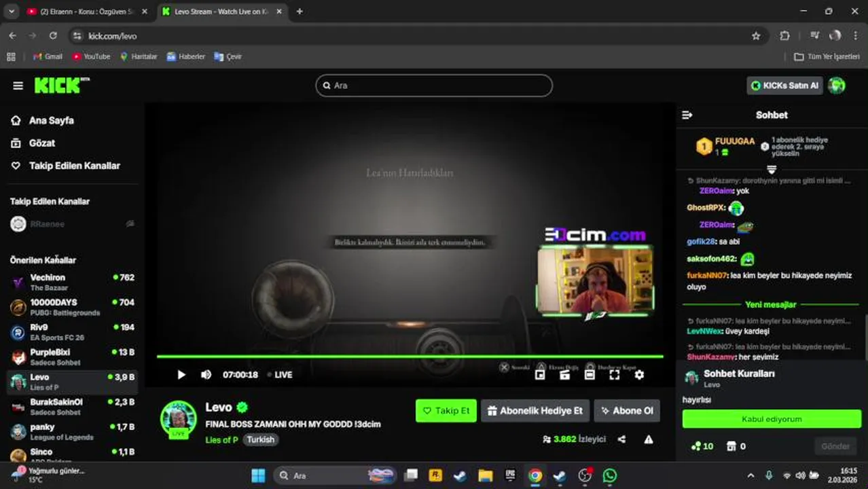Open the followed channel RRaenee

pyautogui.click(x=72, y=223)
